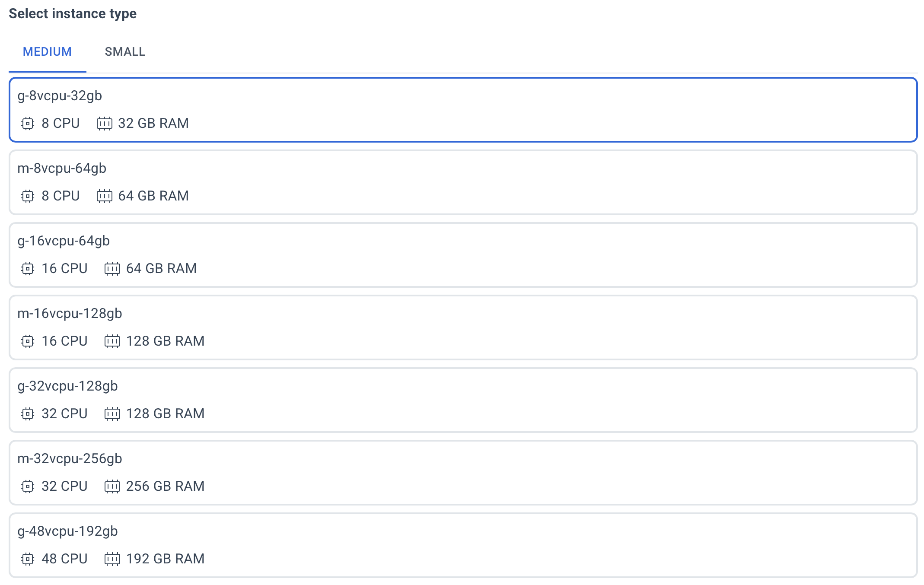924x585 pixels.
Task: Click the 256 GB RAM label
Action: click(x=165, y=486)
